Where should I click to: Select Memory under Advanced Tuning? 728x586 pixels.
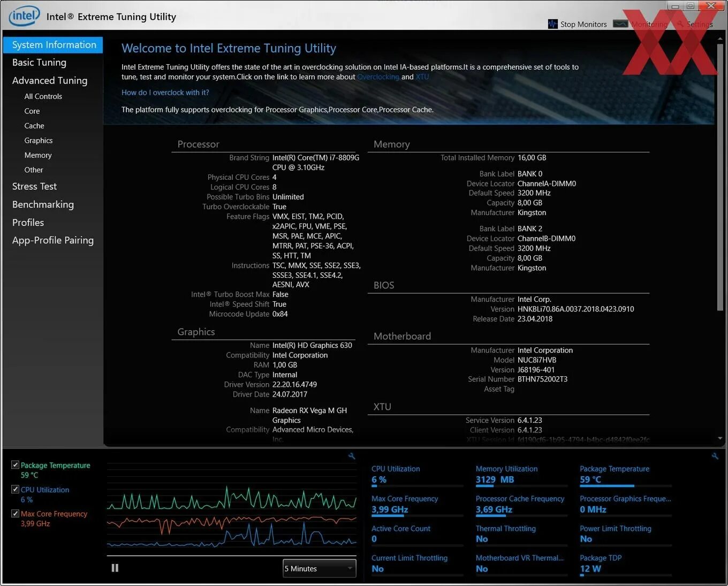point(38,155)
